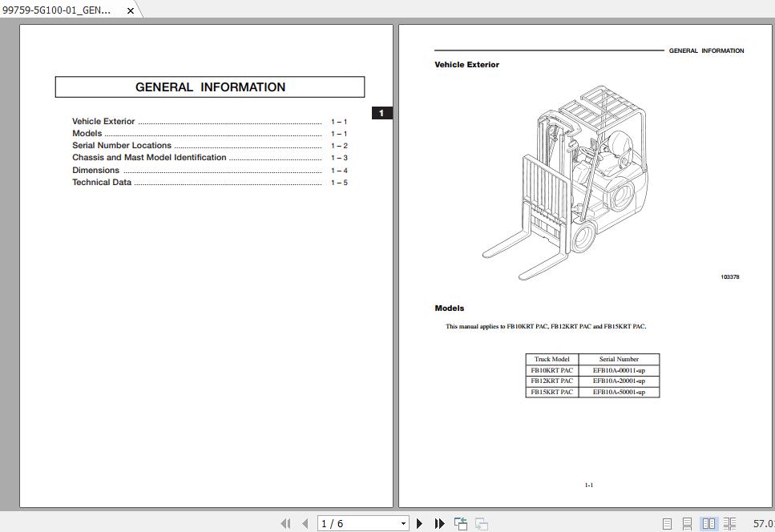Jump to the last page icon

pos(439,523)
